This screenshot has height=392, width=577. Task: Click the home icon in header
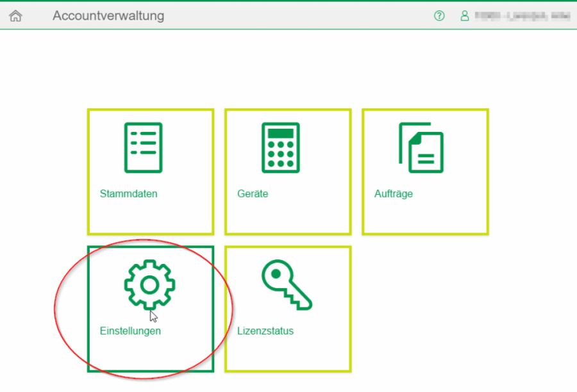tap(15, 16)
